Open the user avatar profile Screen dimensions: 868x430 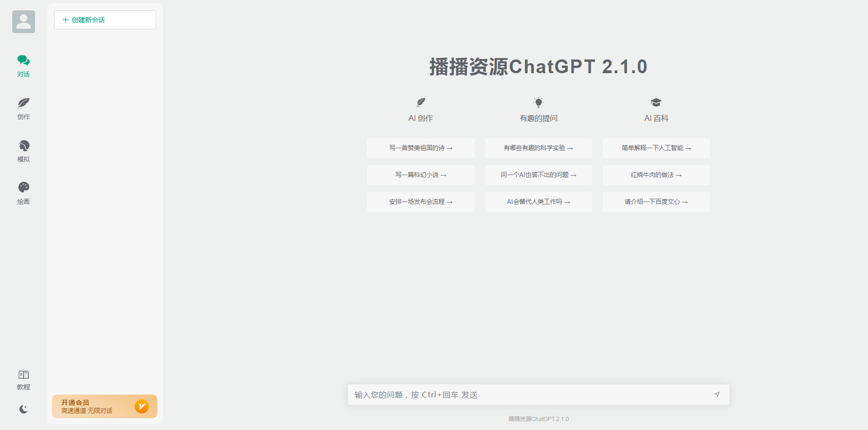[24, 22]
